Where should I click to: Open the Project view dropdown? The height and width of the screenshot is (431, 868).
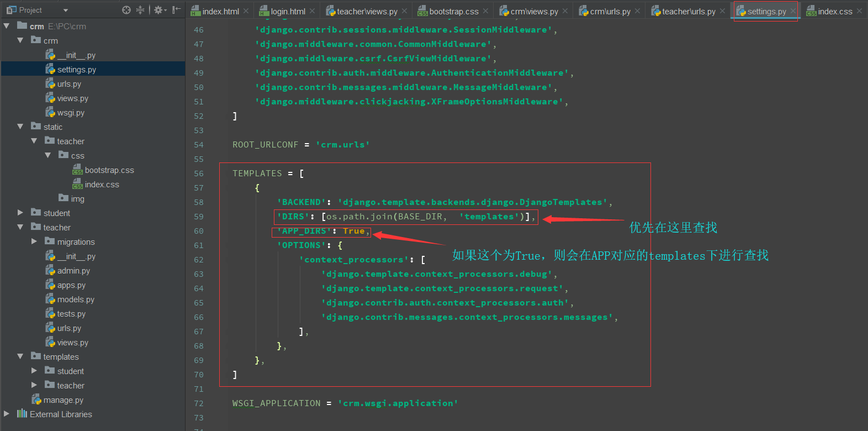pyautogui.click(x=66, y=10)
